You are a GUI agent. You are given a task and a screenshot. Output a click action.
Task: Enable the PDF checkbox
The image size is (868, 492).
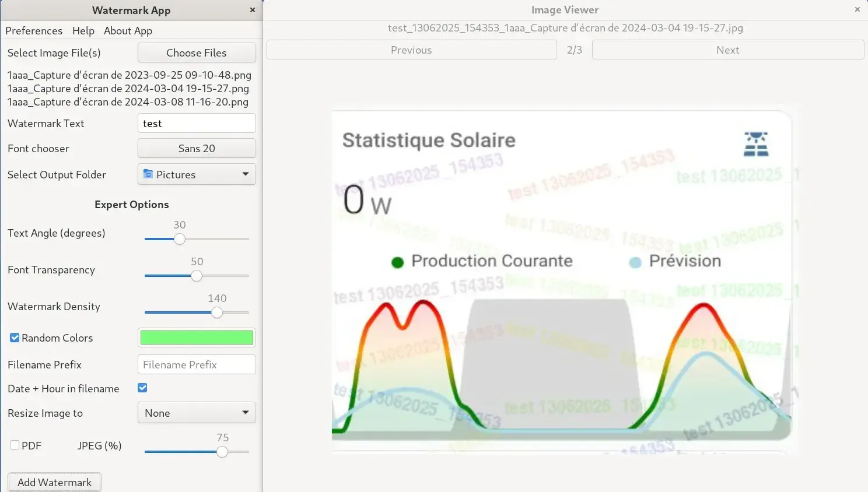click(x=15, y=445)
